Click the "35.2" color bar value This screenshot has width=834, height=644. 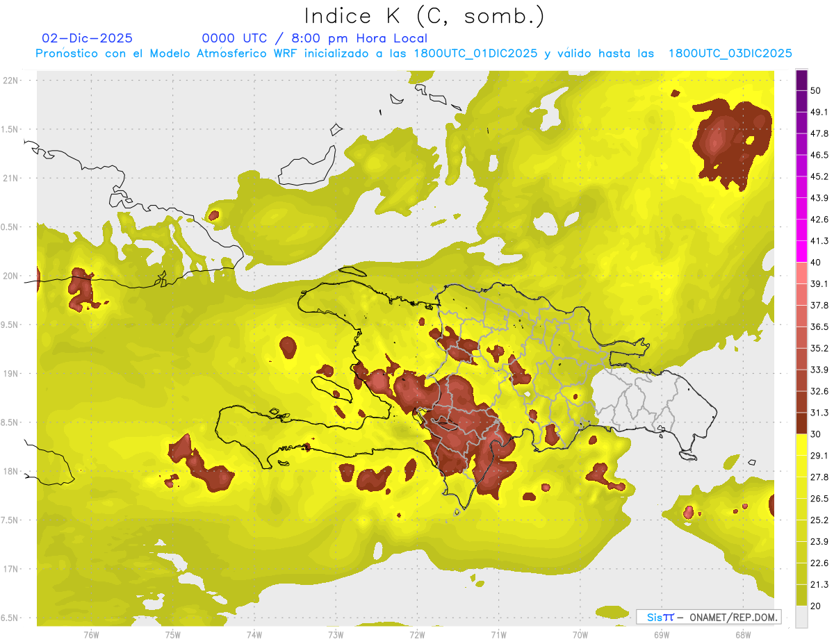click(x=819, y=348)
